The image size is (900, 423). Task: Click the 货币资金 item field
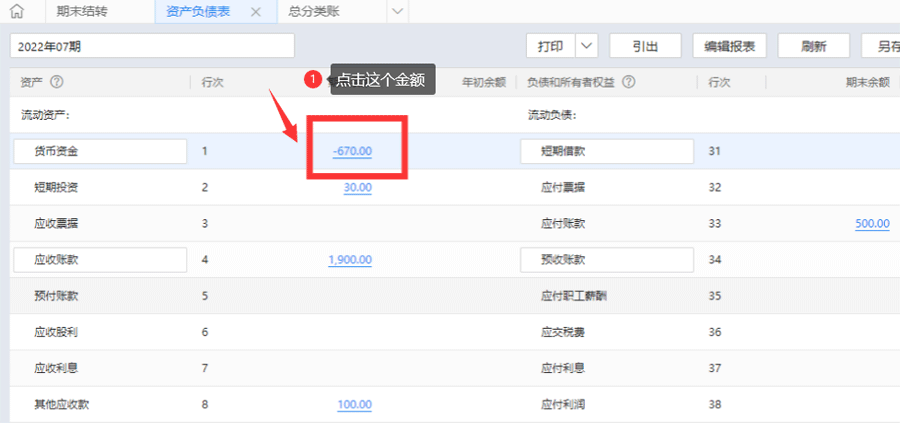pyautogui.click(x=100, y=152)
